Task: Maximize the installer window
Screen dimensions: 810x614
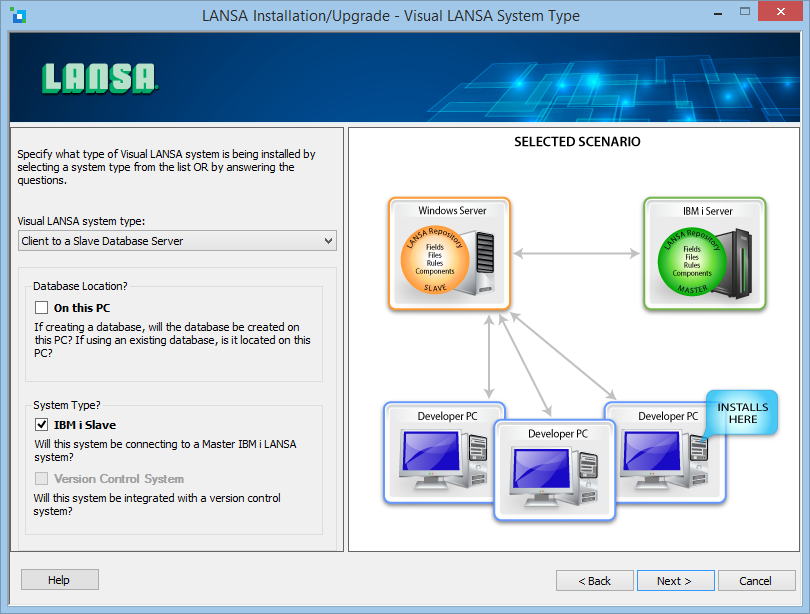Action: 744,11
